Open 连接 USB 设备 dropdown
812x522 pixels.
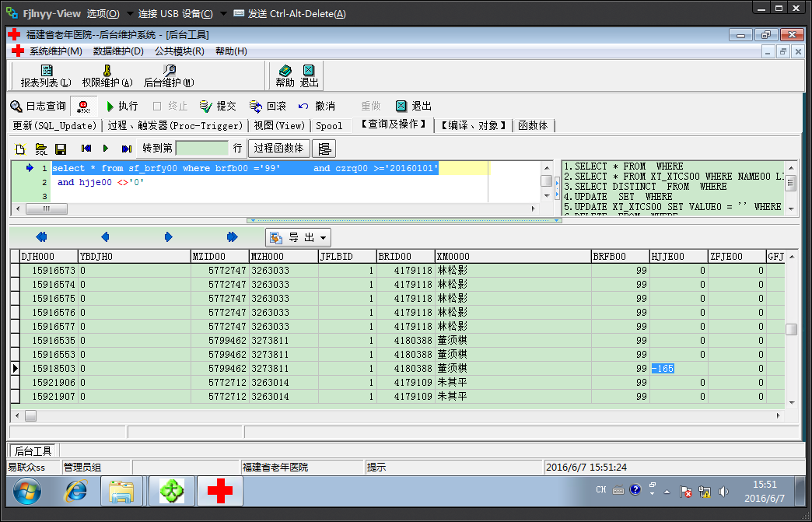[x=223, y=14]
